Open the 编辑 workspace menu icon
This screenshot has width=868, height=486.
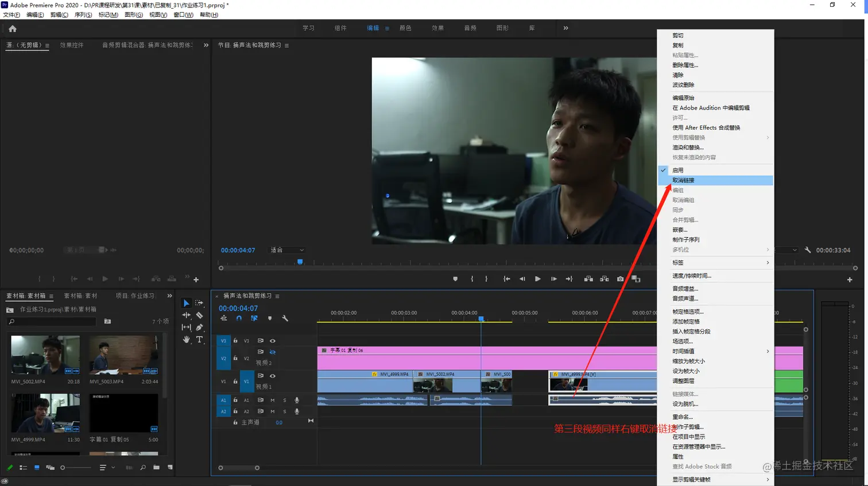coord(387,28)
